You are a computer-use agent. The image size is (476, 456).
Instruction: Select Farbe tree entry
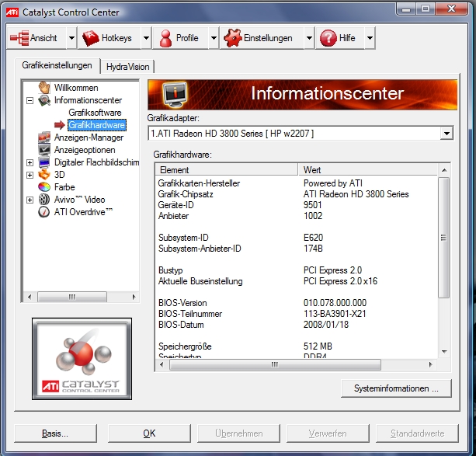pos(64,187)
